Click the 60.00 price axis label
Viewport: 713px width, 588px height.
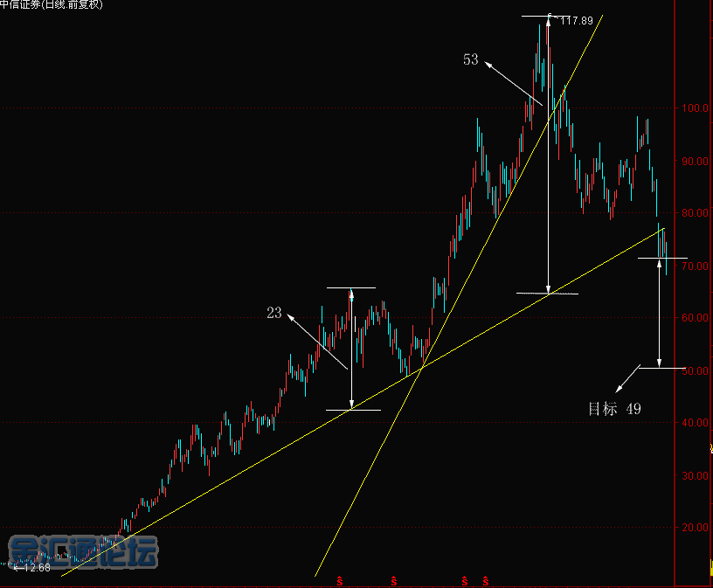point(695,318)
